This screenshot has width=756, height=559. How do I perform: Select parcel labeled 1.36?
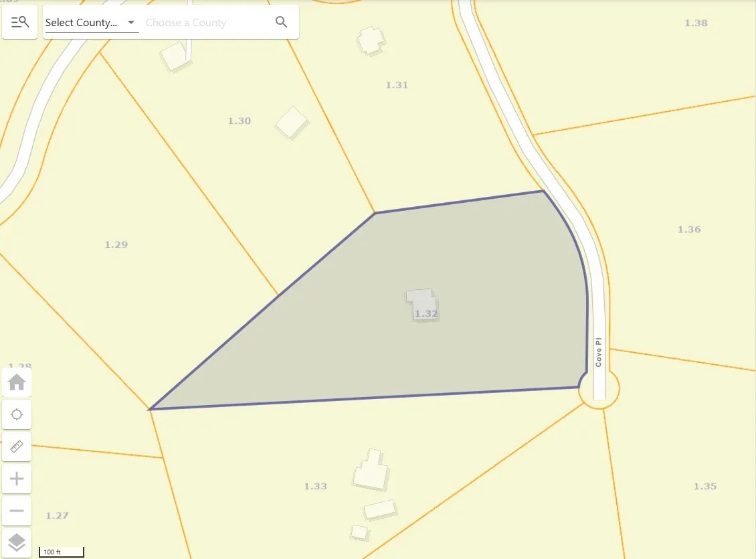[689, 230]
